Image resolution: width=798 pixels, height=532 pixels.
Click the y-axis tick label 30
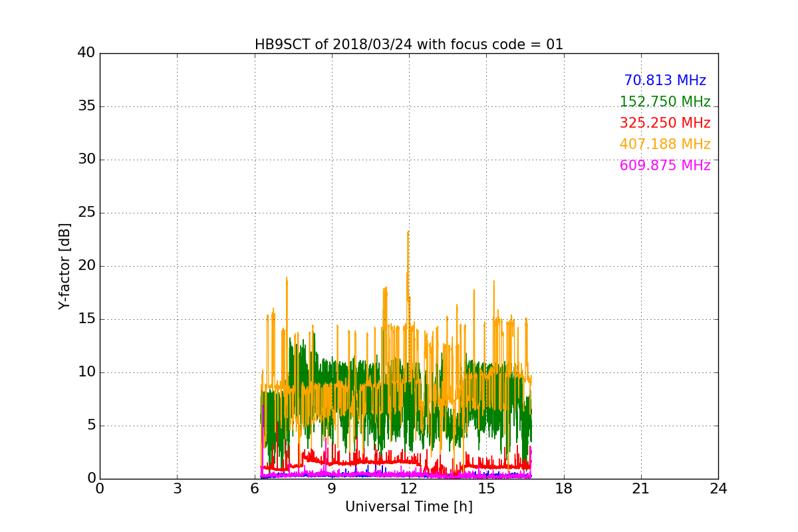coord(86,160)
